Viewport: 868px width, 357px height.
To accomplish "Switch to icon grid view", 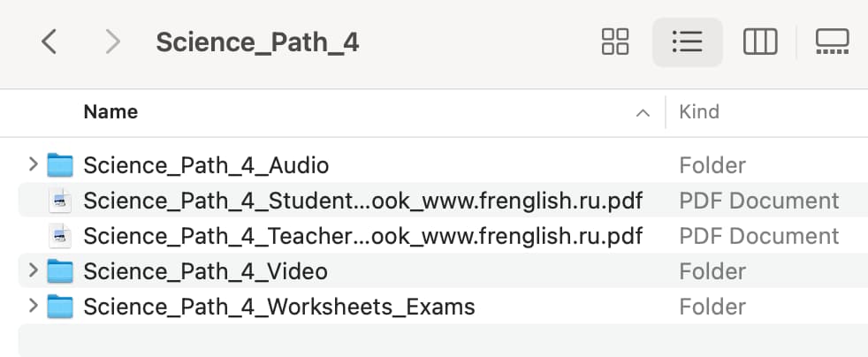I will pyautogui.click(x=615, y=42).
